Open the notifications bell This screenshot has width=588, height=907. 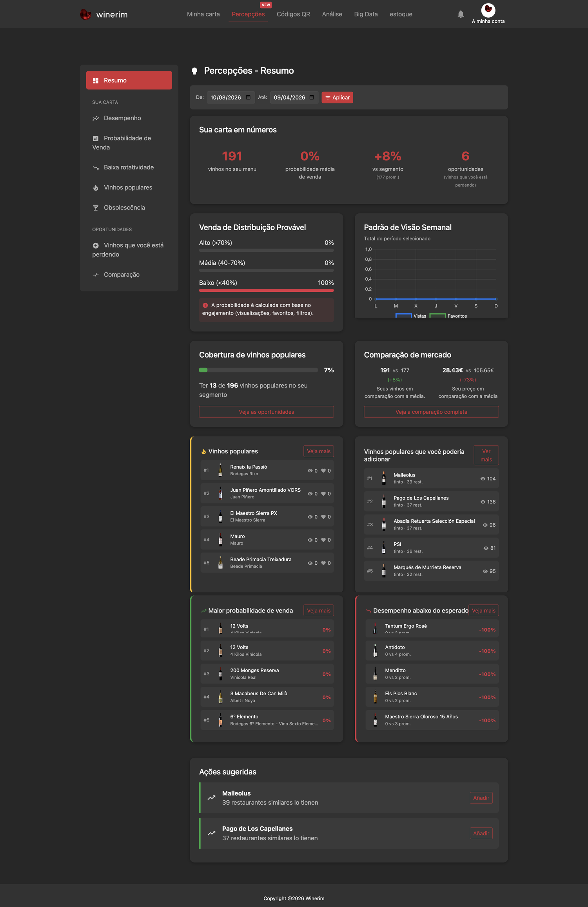coord(461,14)
